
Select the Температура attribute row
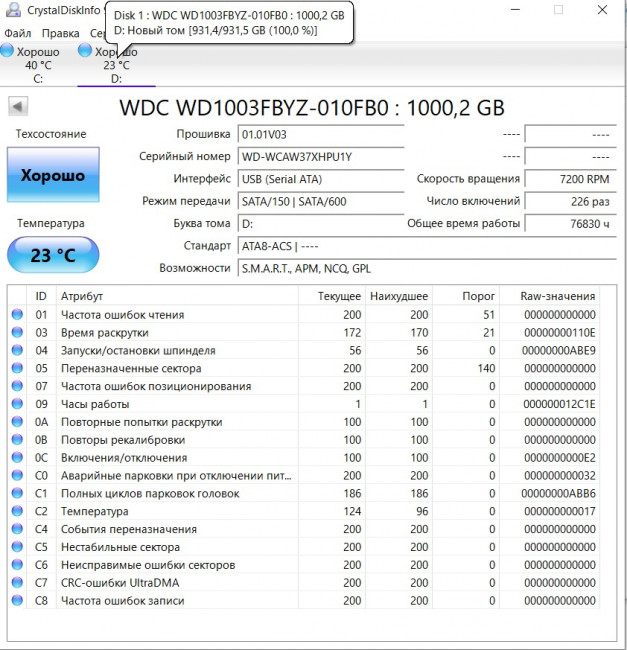tap(303, 511)
